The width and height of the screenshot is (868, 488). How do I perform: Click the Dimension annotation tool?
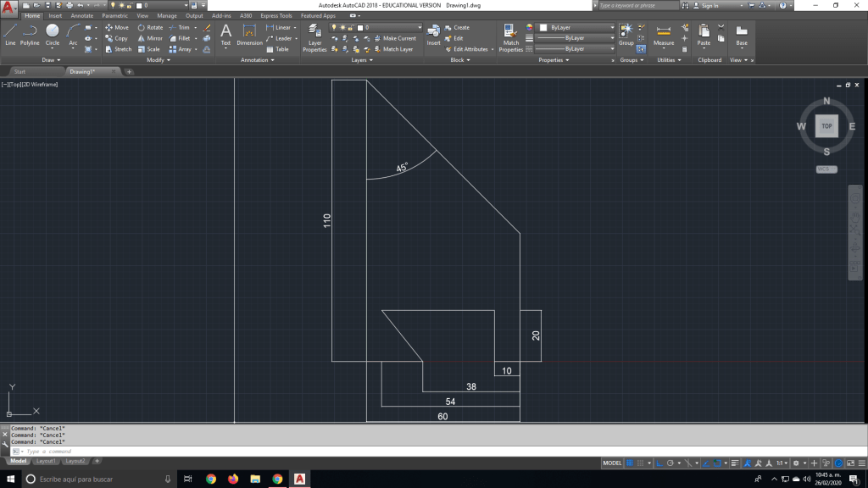pos(249,34)
